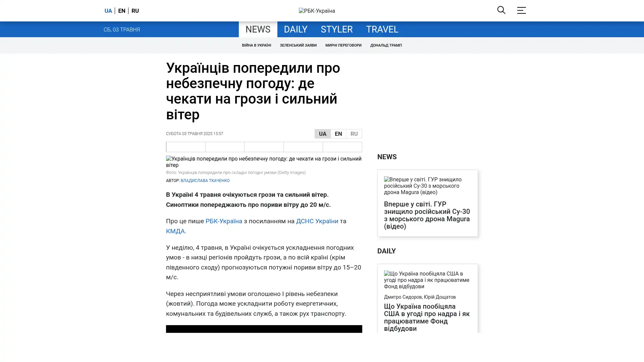Open the hamburger menu in the header
644x362 pixels.
click(x=521, y=10)
